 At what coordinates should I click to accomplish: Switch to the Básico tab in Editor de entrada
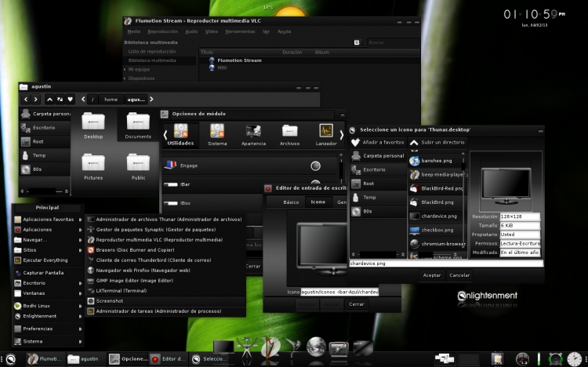pyautogui.click(x=291, y=202)
